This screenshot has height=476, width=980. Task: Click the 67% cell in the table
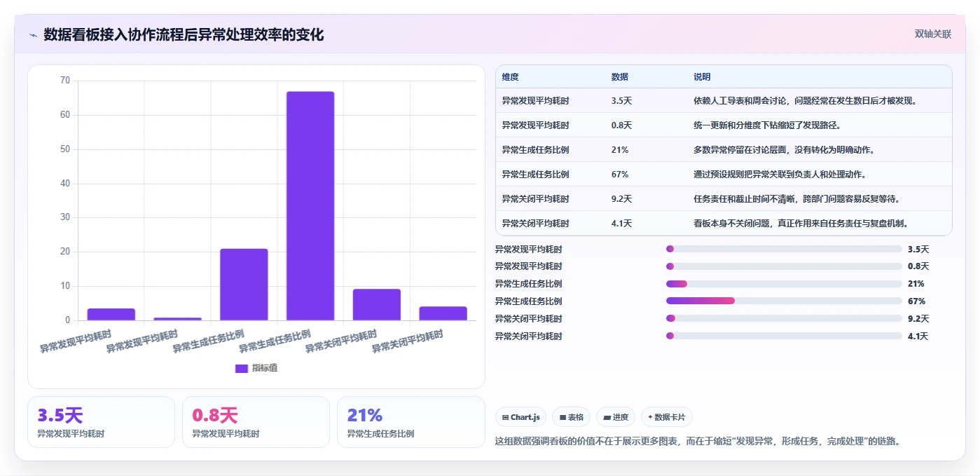[620, 175]
